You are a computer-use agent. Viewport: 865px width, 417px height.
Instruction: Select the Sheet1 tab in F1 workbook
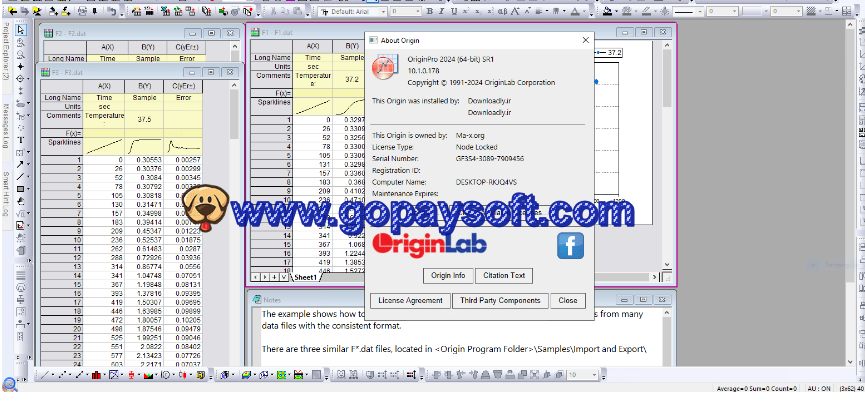[x=305, y=277]
